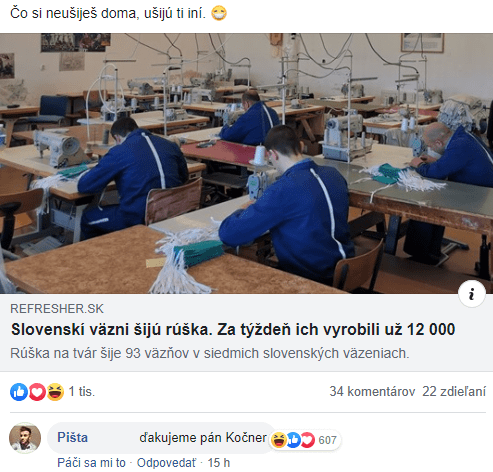
Task: Click the laughing emoji on Pišta's comment reactions
Action: 278,440
